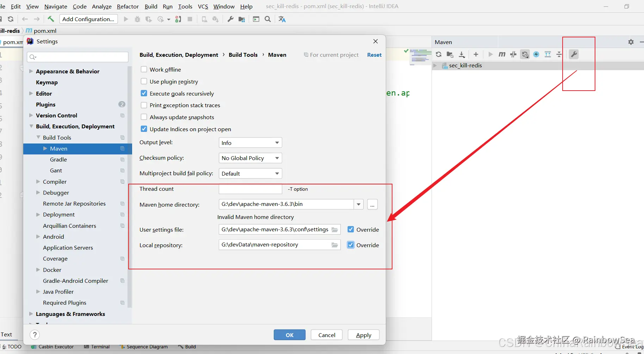Click the Run with Coverage icon

point(149,19)
